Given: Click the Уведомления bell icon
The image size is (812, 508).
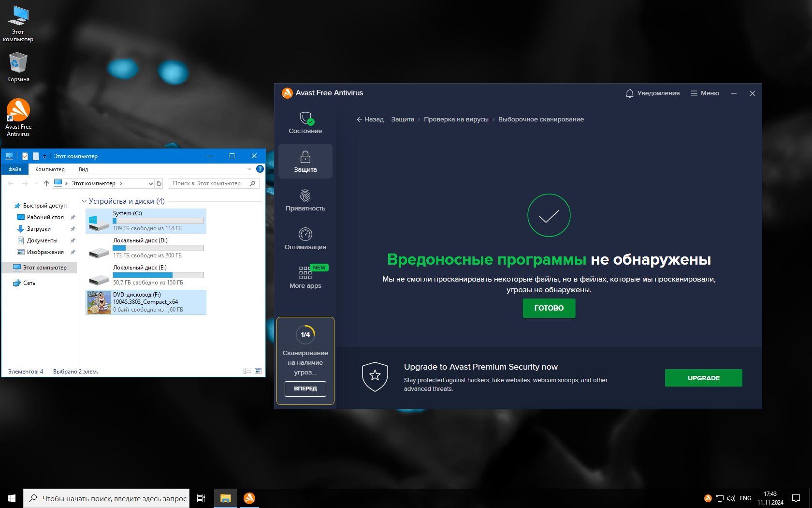Looking at the screenshot, I should (629, 93).
